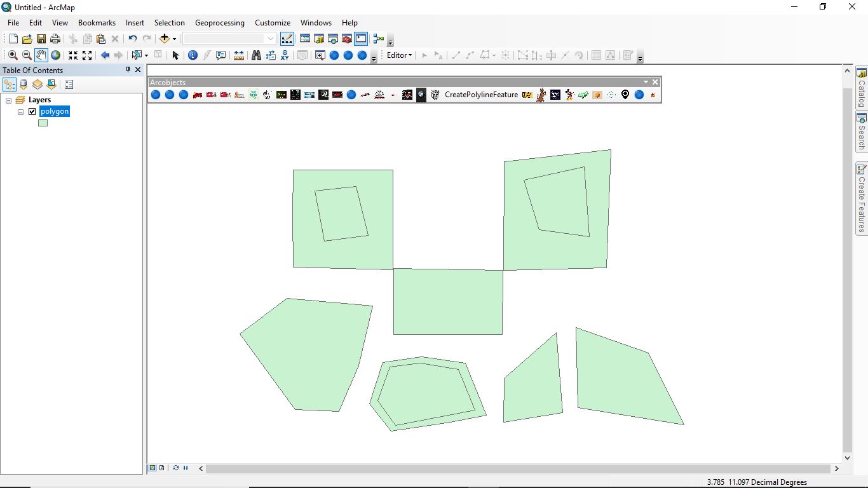Open the HTML Popup tool

point(221,55)
